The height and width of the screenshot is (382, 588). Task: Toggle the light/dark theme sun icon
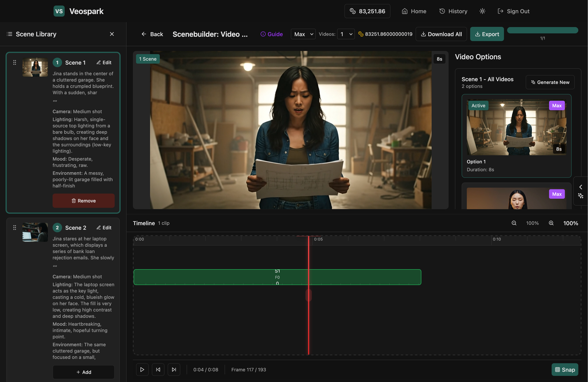coord(482,11)
